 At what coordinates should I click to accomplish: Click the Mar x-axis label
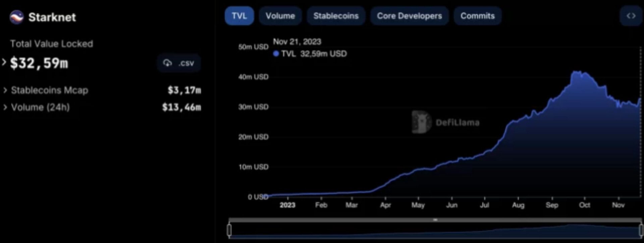[x=352, y=205]
